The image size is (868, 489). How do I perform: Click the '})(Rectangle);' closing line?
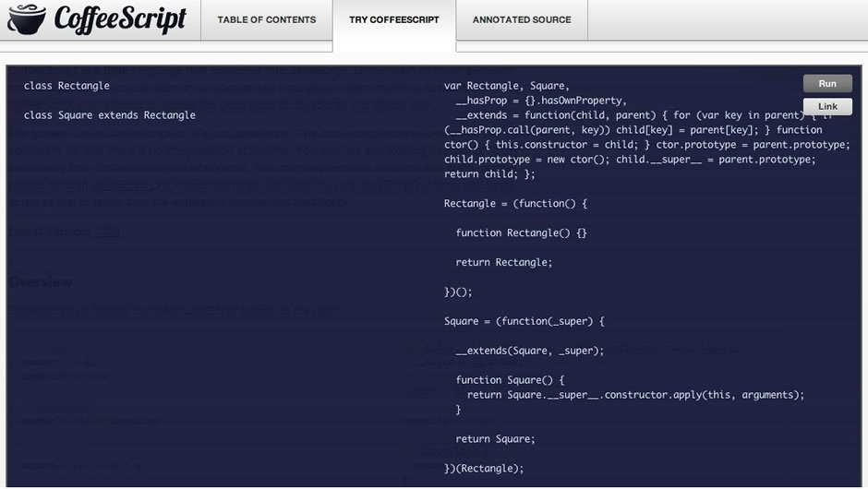pyautogui.click(x=484, y=469)
